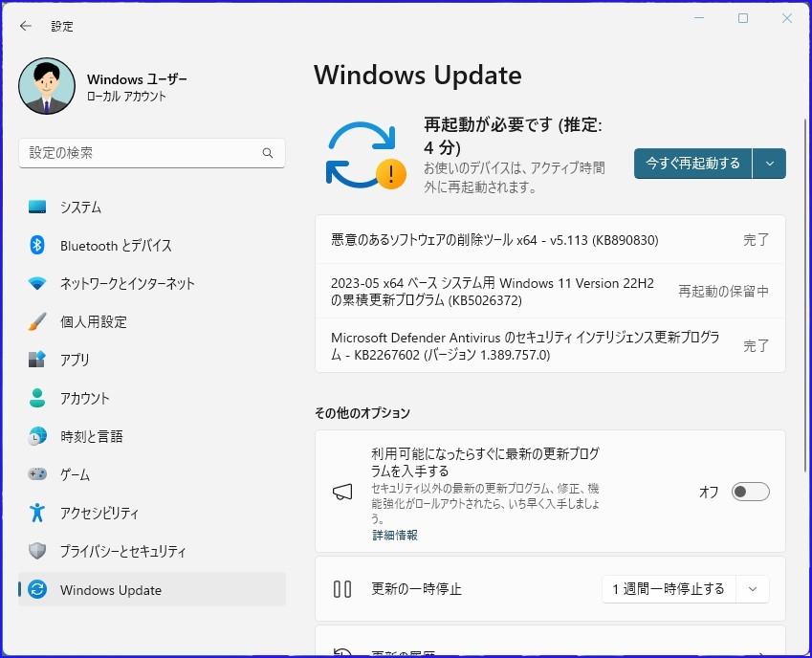Click the Microsoft Defender Antivirus KB2267602 entry

click(550, 345)
